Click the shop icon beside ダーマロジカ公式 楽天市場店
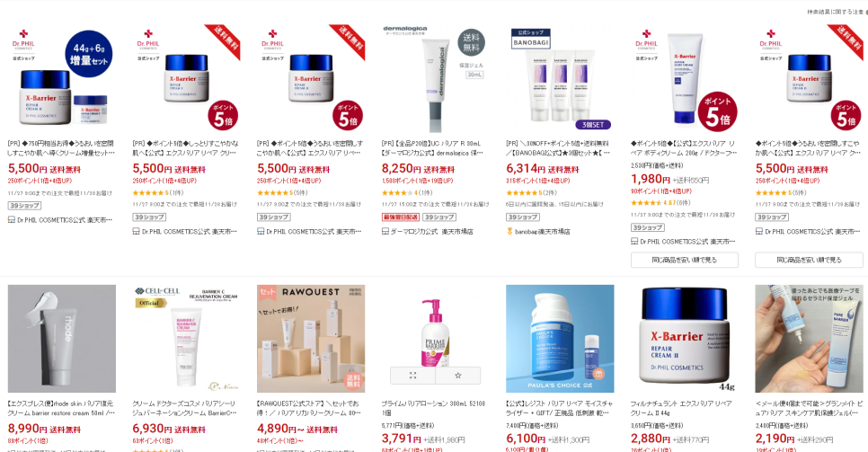The width and height of the screenshot is (868, 452). 385,232
